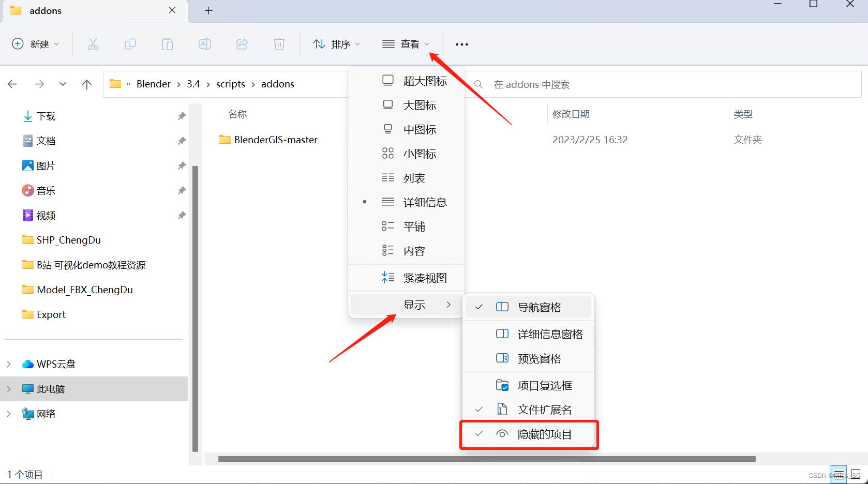Click the Copy icon in the toolbar
The height and width of the screenshot is (484, 868).
point(130,44)
